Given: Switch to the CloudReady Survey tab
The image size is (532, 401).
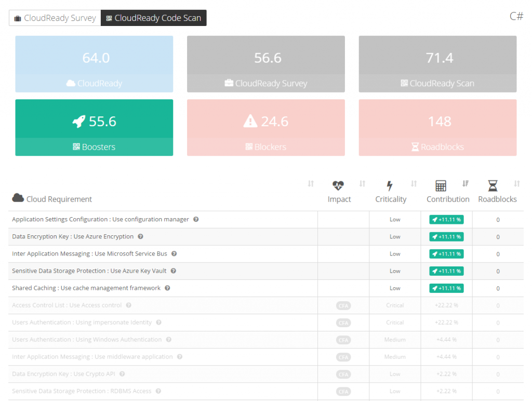Looking at the screenshot, I should pos(55,18).
